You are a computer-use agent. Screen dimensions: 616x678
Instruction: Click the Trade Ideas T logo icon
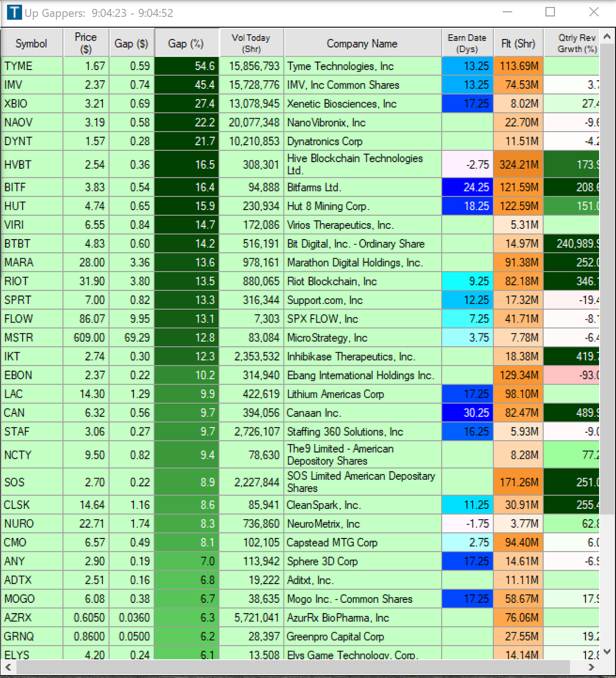14,12
